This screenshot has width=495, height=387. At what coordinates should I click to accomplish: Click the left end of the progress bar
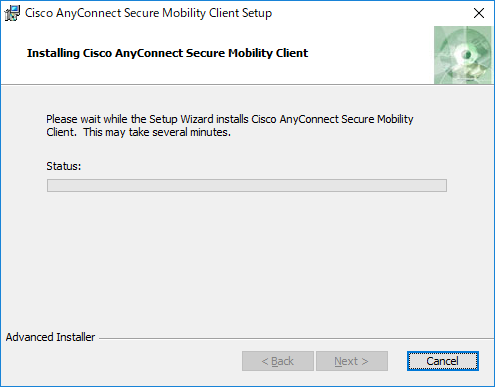coord(50,185)
